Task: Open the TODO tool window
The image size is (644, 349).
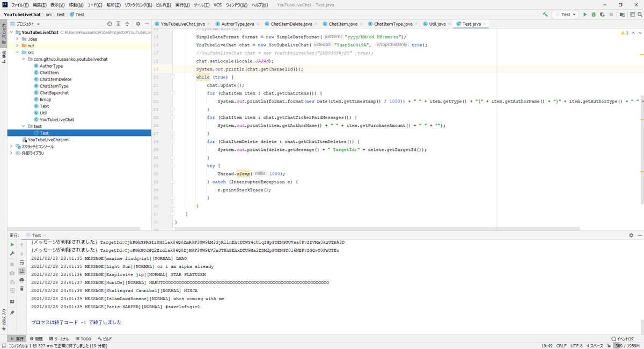Action: pyautogui.click(x=83, y=339)
